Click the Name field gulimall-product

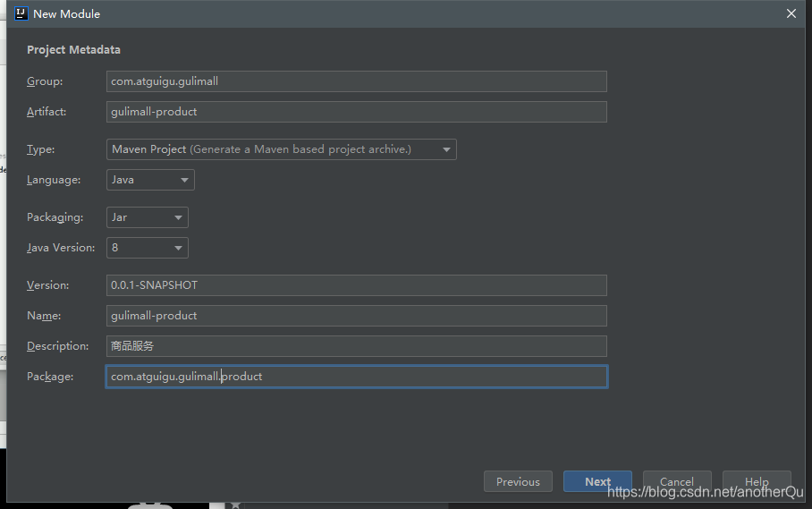coord(356,316)
